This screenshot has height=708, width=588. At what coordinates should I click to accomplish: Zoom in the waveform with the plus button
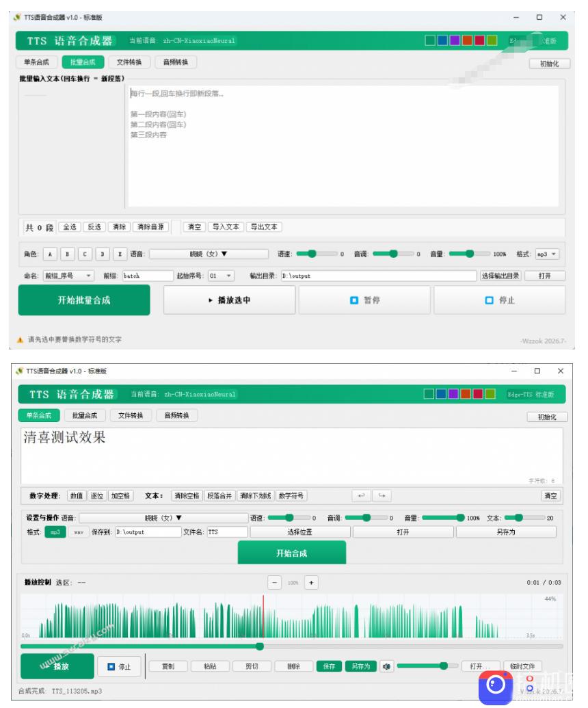coord(311,582)
